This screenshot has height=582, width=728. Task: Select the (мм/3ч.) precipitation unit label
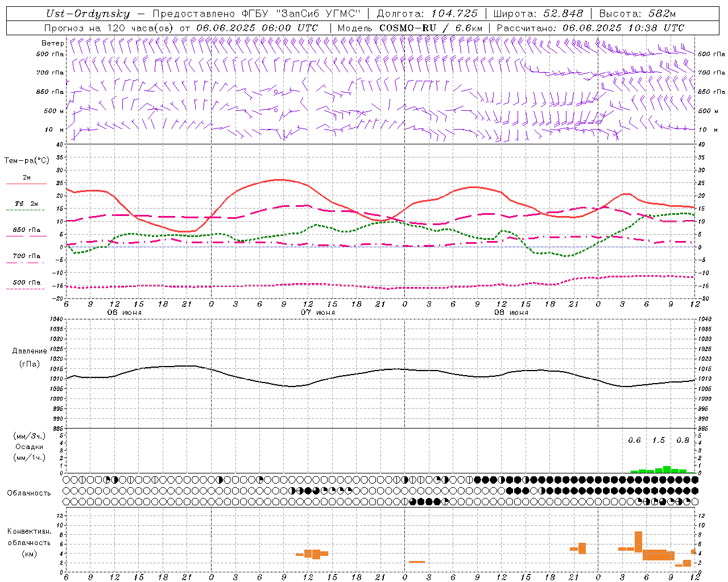click(x=30, y=436)
